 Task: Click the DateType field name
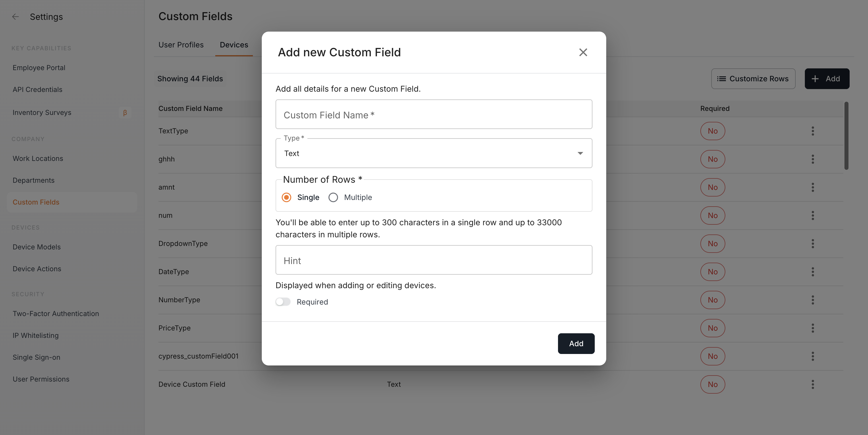click(174, 272)
